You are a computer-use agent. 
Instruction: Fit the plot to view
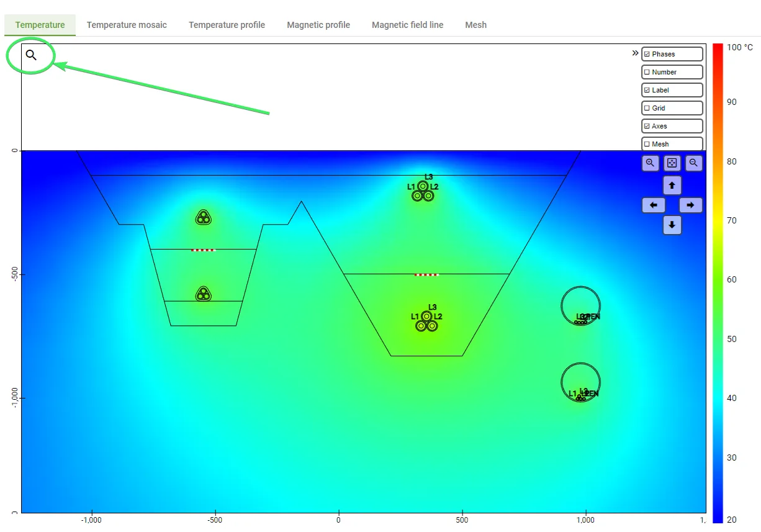672,163
